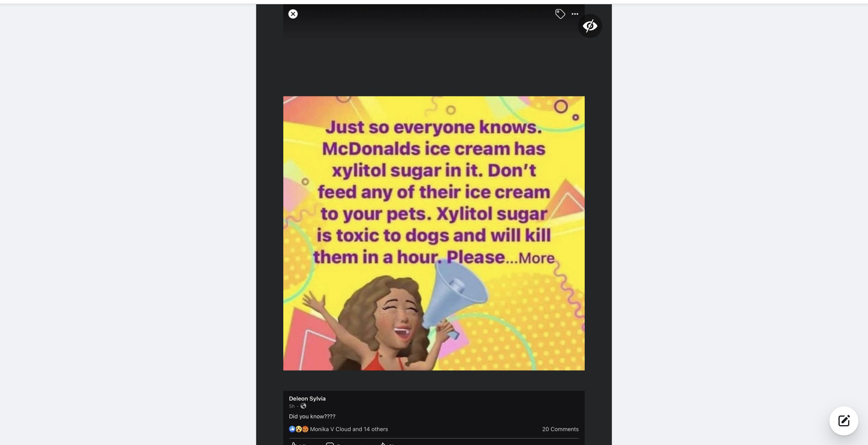The image size is (868, 445).
Task: Click the blue like reaction badge
Action: pos(292,429)
